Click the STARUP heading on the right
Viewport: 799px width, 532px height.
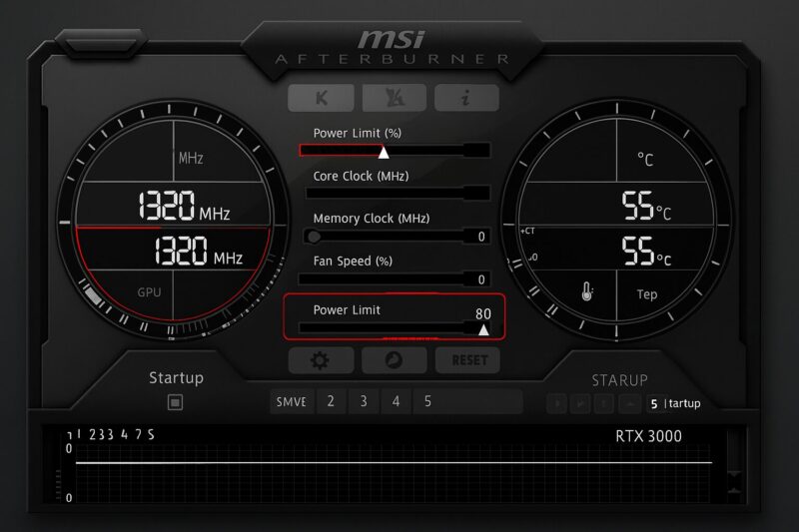[619, 380]
